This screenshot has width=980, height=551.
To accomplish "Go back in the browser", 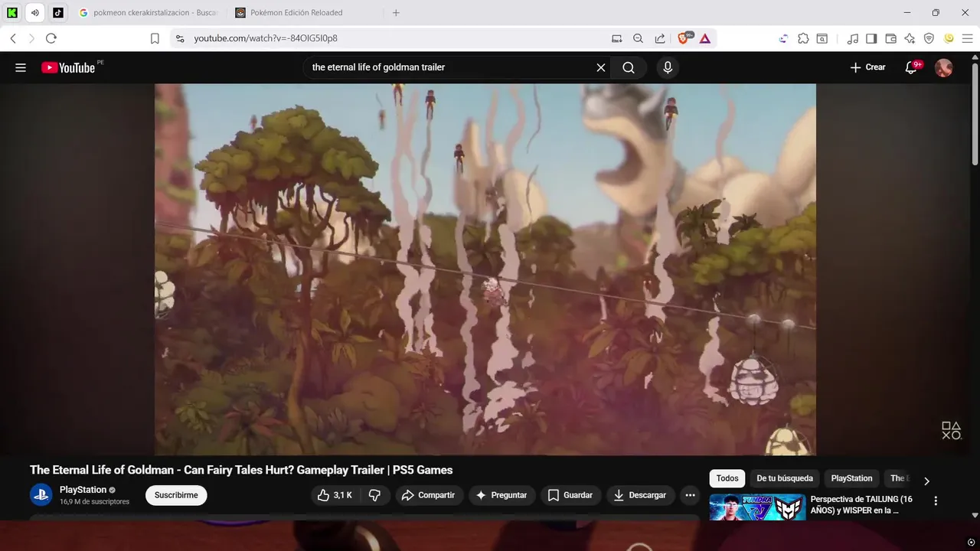I will pyautogui.click(x=13, y=38).
